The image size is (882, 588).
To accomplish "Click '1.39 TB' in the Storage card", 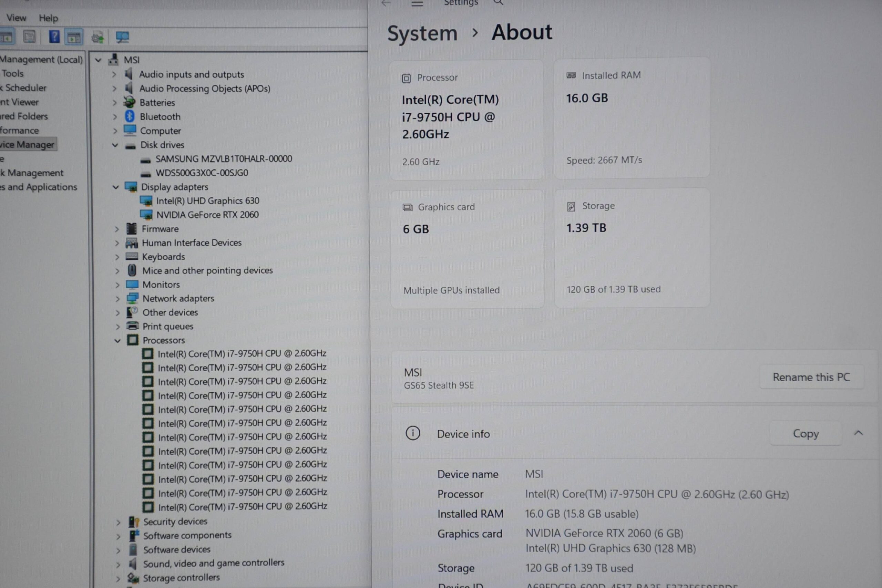I will point(586,228).
